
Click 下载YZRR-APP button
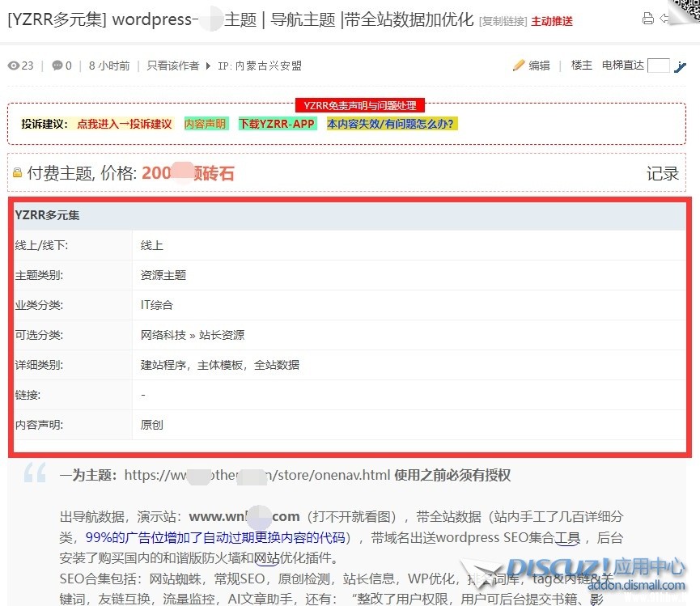coord(277,124)
